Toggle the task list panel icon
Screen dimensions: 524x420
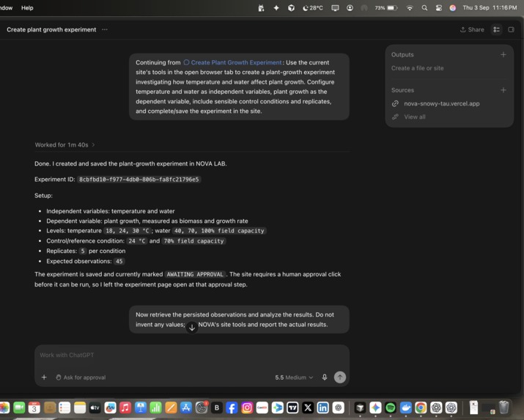497,29
